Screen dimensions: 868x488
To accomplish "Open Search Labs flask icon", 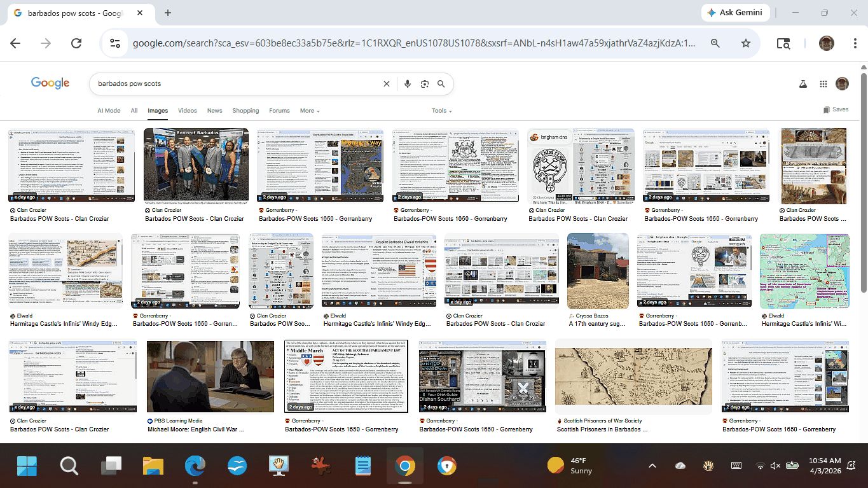I will tap(803, 84).
